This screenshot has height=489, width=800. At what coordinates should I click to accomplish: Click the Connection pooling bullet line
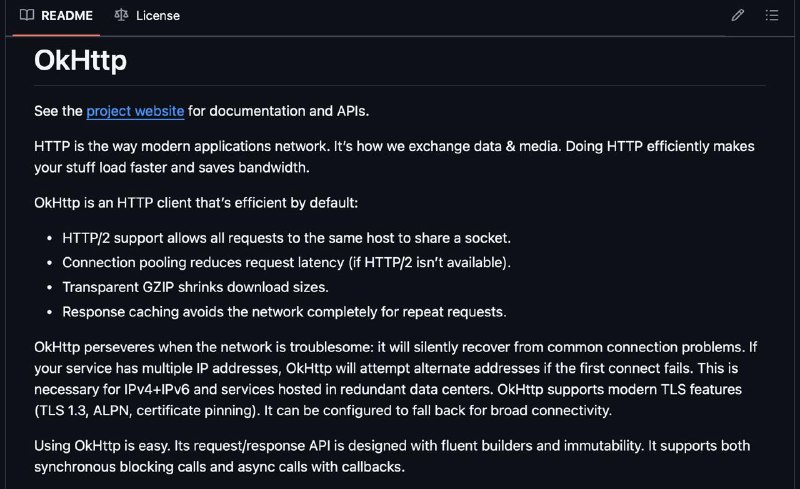286,262
